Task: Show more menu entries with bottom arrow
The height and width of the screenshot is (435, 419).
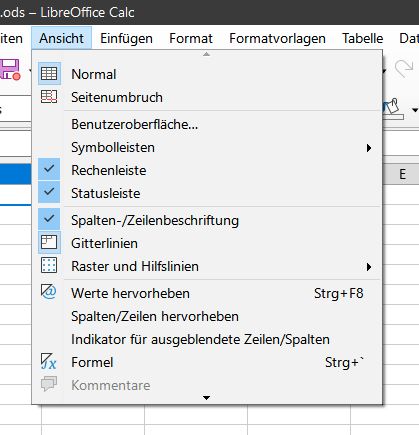Action: 207,398
